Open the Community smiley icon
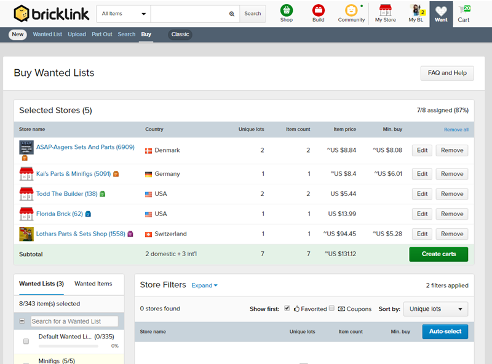 click(x=351, y=11)
